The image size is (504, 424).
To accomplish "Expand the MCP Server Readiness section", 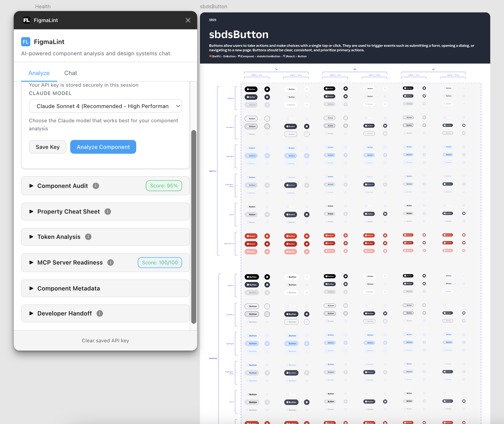I will pyautogui.click(x=105, y=262).
